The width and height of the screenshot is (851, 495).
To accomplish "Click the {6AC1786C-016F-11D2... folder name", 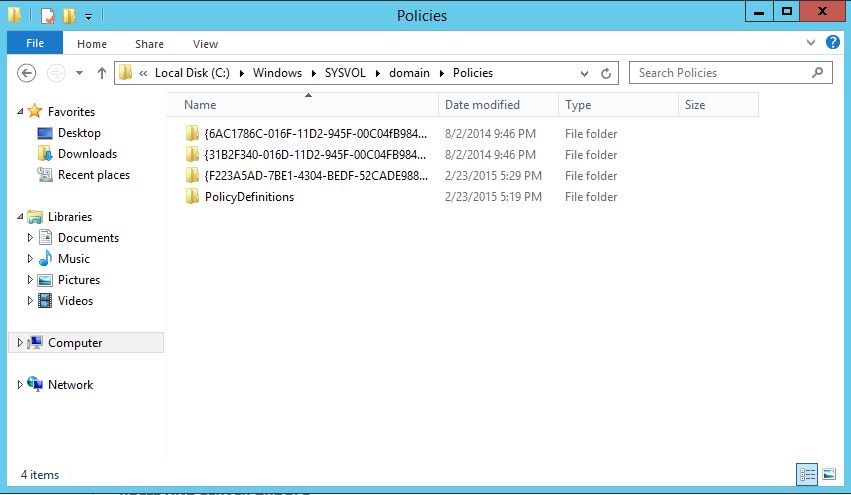I will [x=316, y=134].
